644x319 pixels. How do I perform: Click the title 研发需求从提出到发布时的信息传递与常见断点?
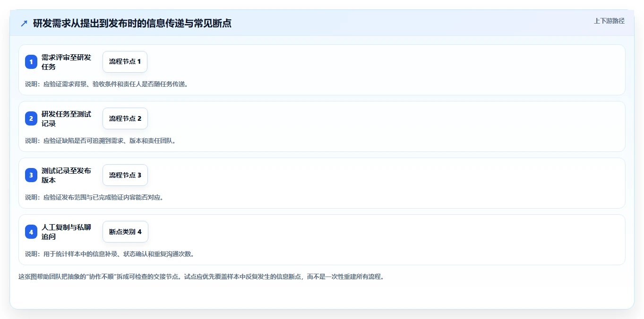point(132,23)
